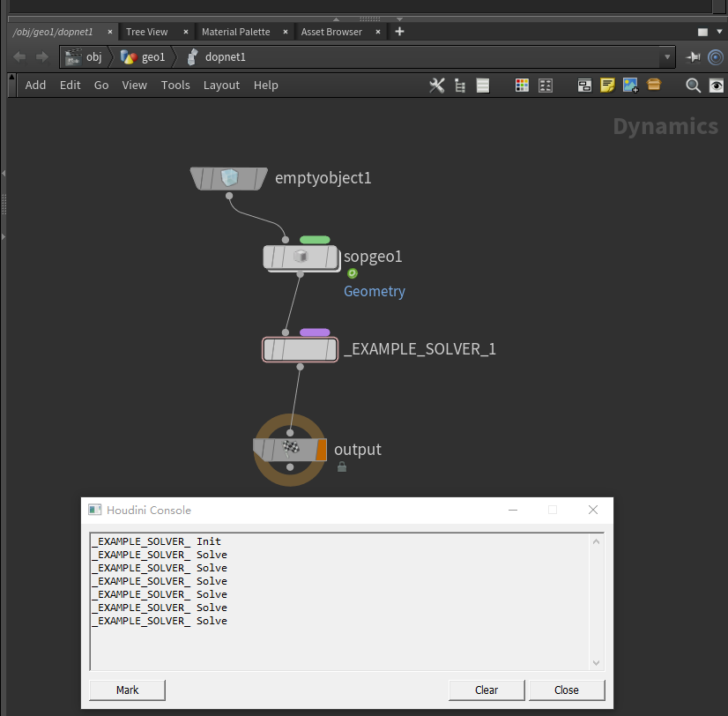Click the green ring badge under sopgeo1
Viewport: 728px width, 716px height.
353,273
